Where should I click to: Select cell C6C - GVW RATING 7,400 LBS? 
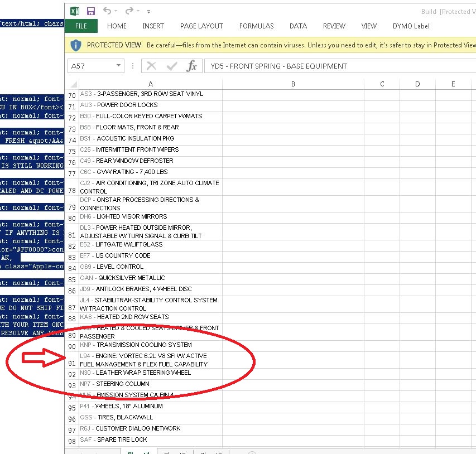[151, 173]
